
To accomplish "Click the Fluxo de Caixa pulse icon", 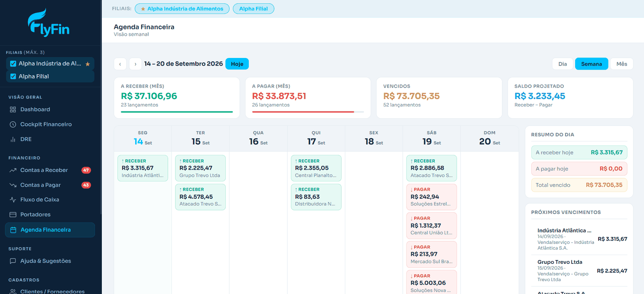I will [13, 199].
